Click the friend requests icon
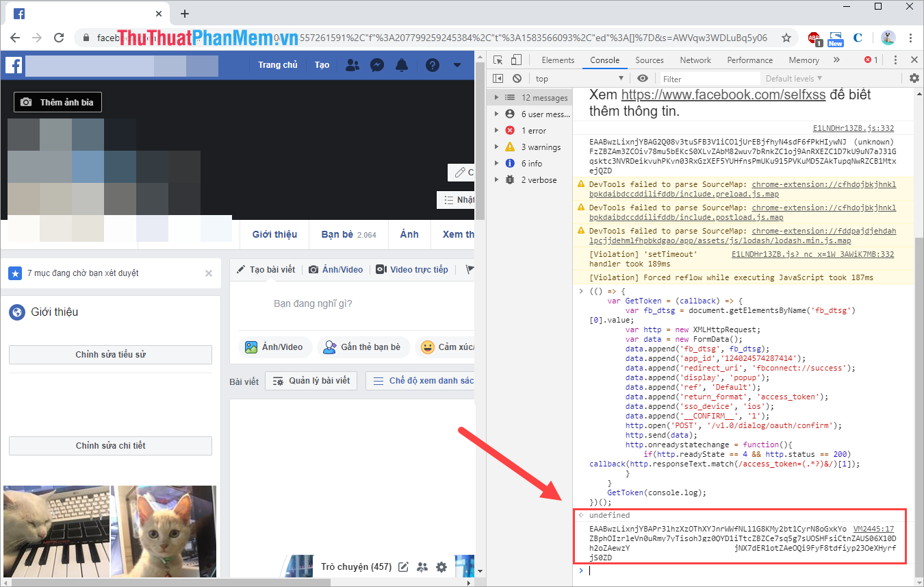This screenshot has height=587, width=924. pyautogui.click(x=352, y=64)
